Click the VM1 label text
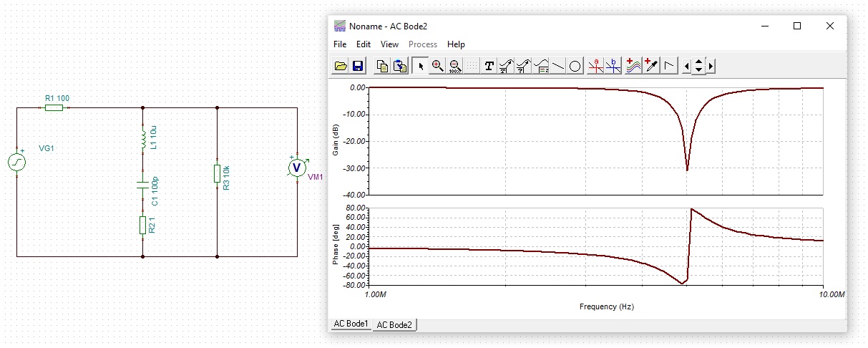The width and height of the screenshot is (868, 348). click(x=315, y=178)
